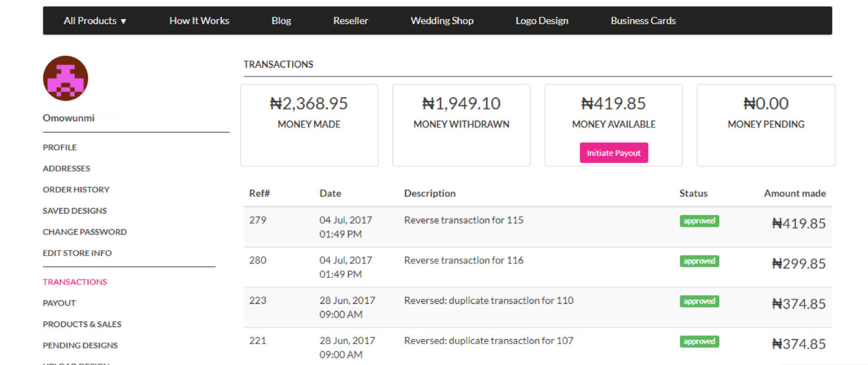
Task: Open Saved Designs sidebar link
Action: click(x=75, y=211)
